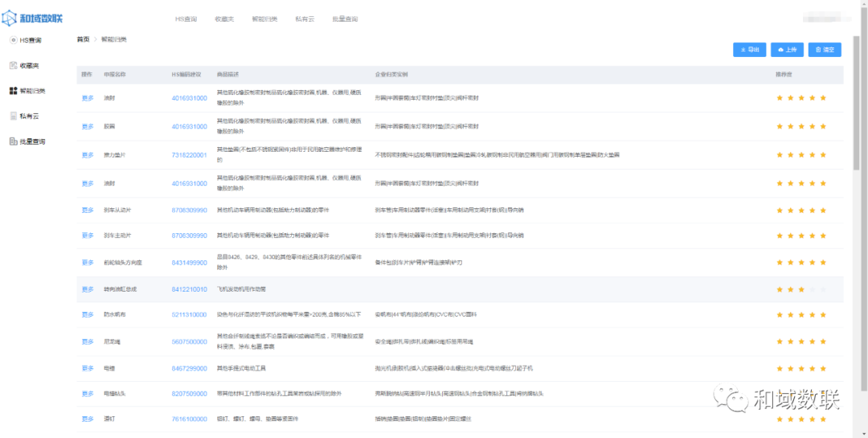
Task: Click the empty fourth star in 转向油缸总成 row
Action: [812, 289]
